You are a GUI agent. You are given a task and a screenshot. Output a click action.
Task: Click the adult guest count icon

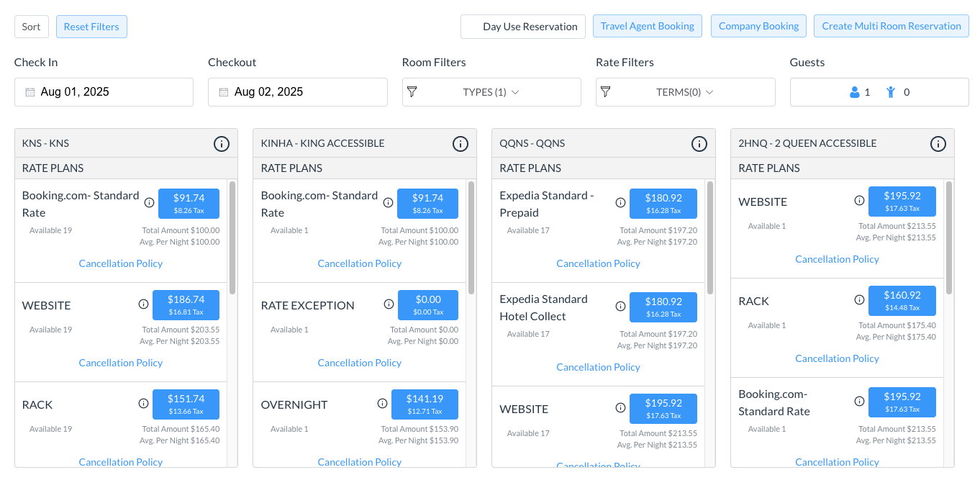[x=855, y=92]
